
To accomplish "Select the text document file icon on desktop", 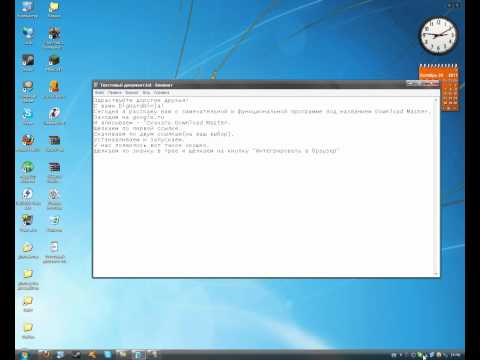I will [54, 251].
